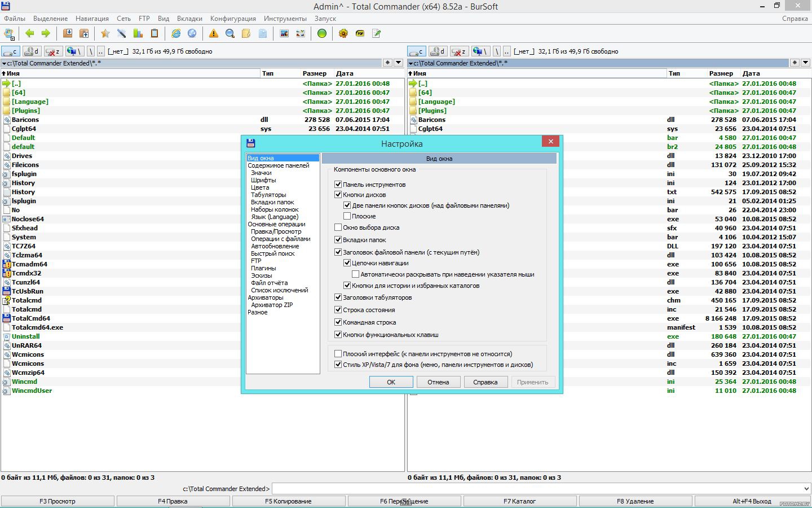The height and width of the screenshot is (508, 812).
Task: Click the thumbnails grid toolbar icon
Action: pyautogui.click(x=301, y=33)
